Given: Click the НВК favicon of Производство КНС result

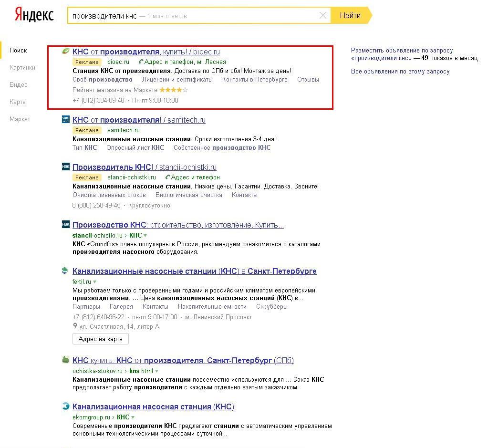Looking at the screenshot, I should (65, 224).
